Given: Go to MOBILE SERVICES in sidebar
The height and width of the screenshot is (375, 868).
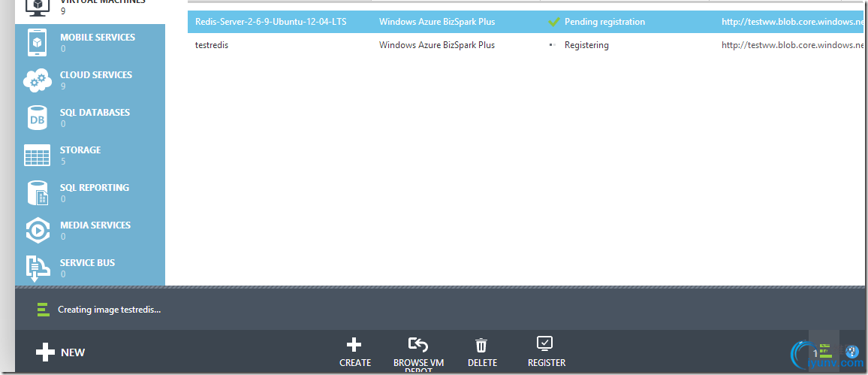Looking at the screenshot, I should [98, 38].
